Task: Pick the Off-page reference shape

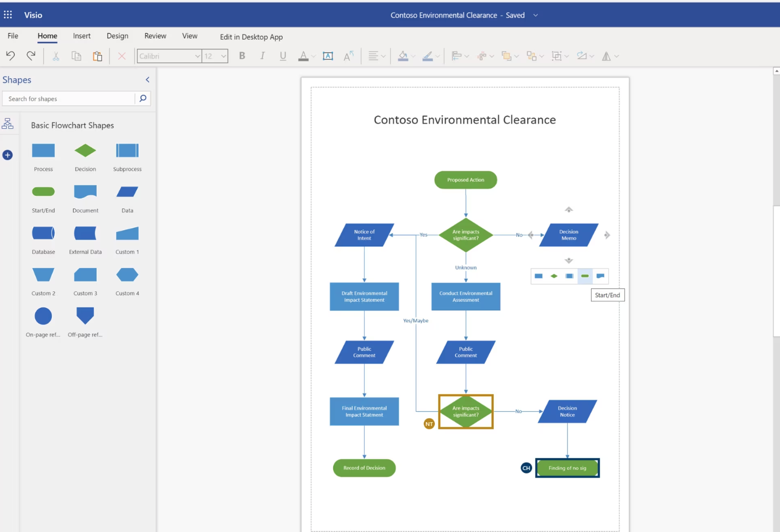Action: [85, 315]
